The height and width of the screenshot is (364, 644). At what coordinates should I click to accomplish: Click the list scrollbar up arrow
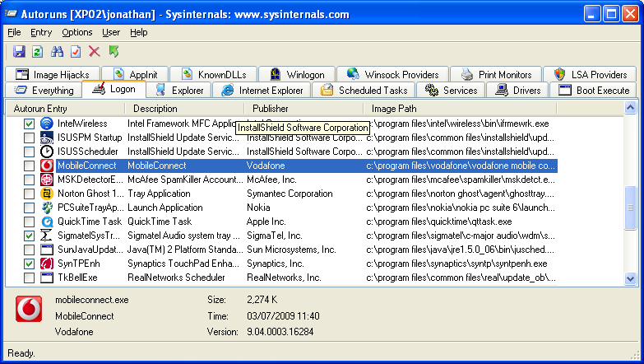(x=630, y=108)
